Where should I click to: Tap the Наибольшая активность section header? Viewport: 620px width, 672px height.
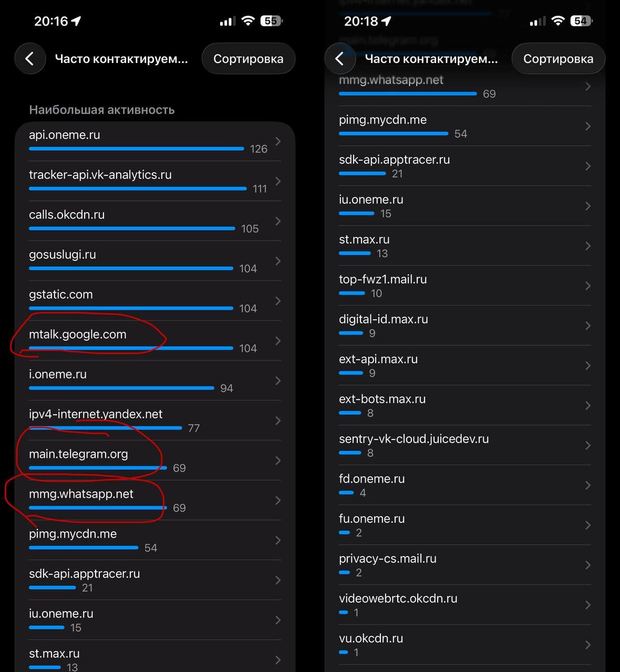pos(101,110)
